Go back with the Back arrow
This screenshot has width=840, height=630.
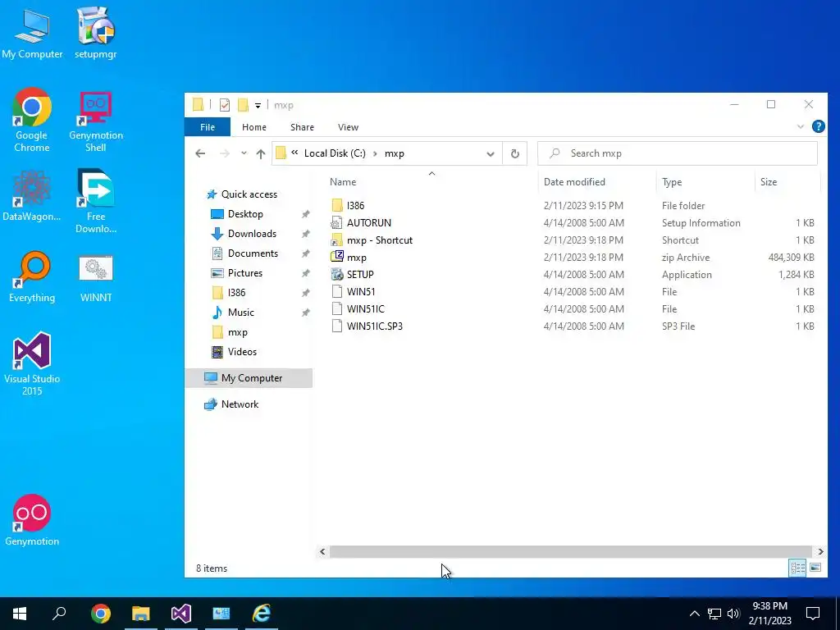click(x=200, y=153)
